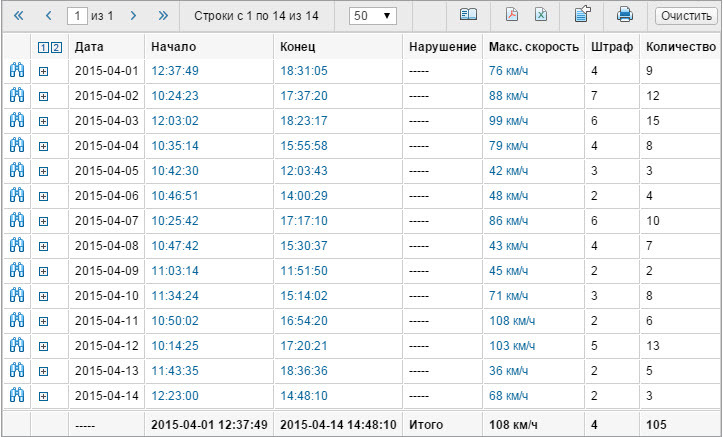The image size is (723, 437).
Task: Export the report to PDF
Action: point(512,15)
